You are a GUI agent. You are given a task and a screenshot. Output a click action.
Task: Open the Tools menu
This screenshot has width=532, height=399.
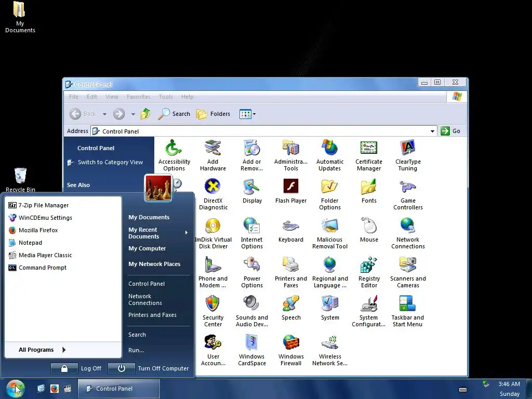(x=166, y=97)
